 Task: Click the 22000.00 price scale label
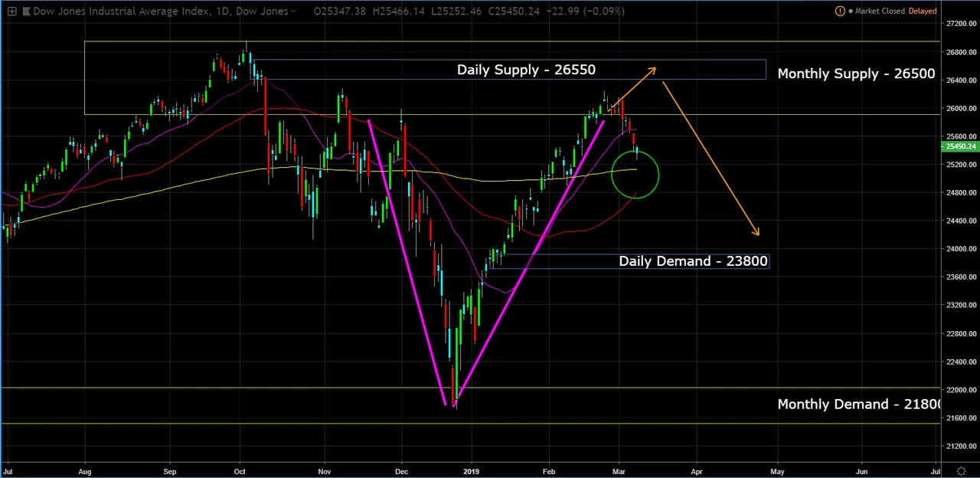coord(961,390)
